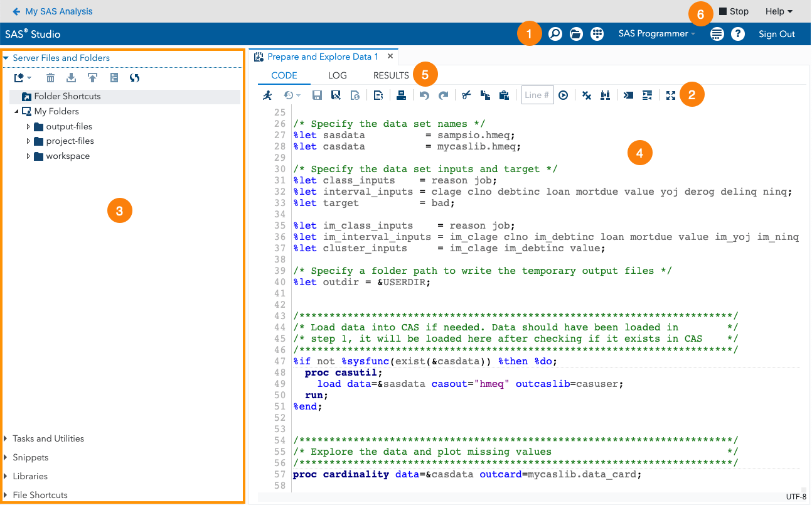
Task: Click code line 28 with casdata definition
Action: (407, 146)
